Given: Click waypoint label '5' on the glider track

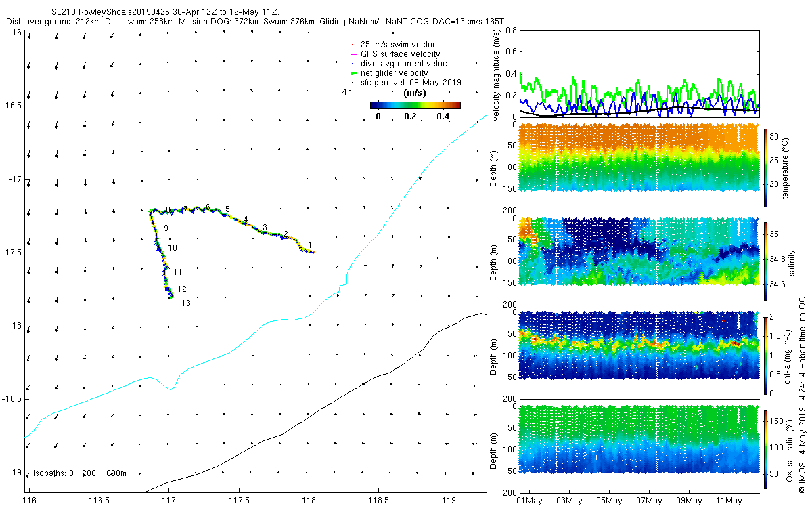Looking at the screenshot, I should tap(227, 209).
